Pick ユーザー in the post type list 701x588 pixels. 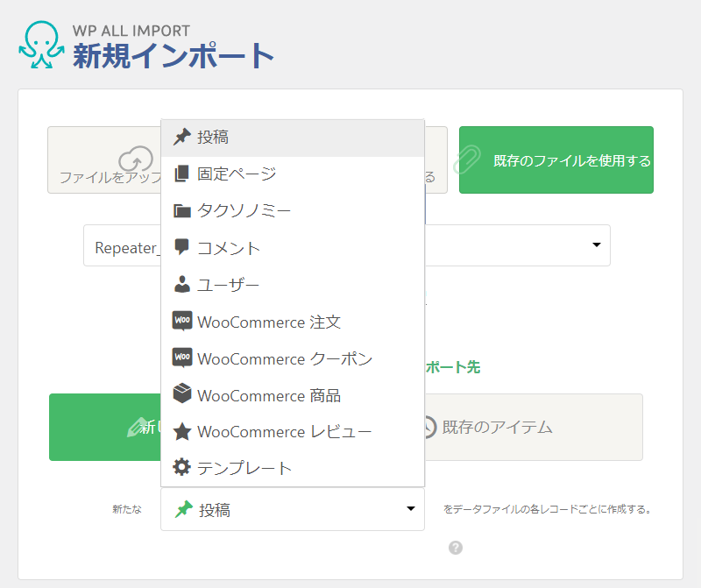coord(293,285)
